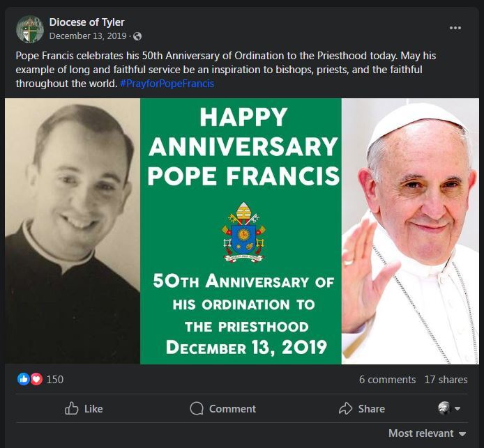Expand the comment-as profile switcher arrow
Viewport: 484px width, 448px height.
click(457, 408)
